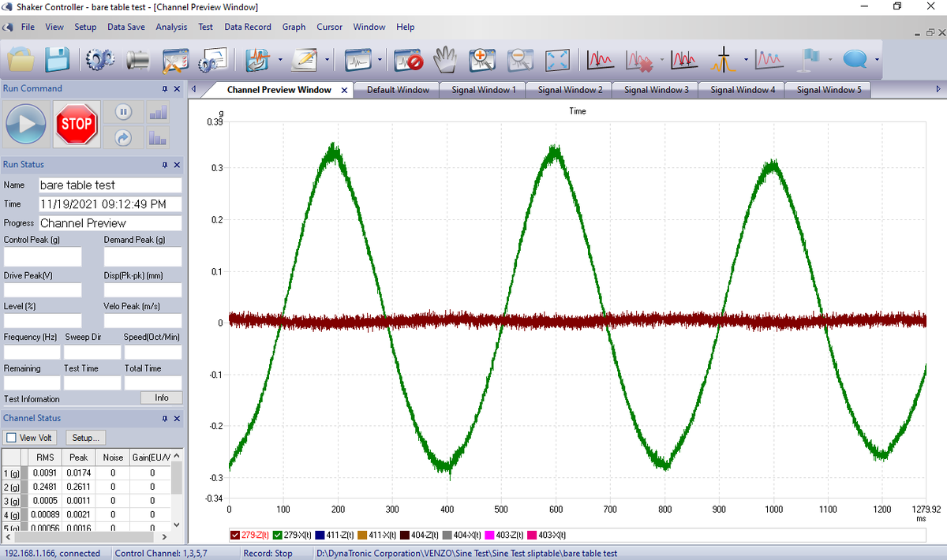Click the Name field showing bare table test
947x560 pixels.
coord(110,185)
